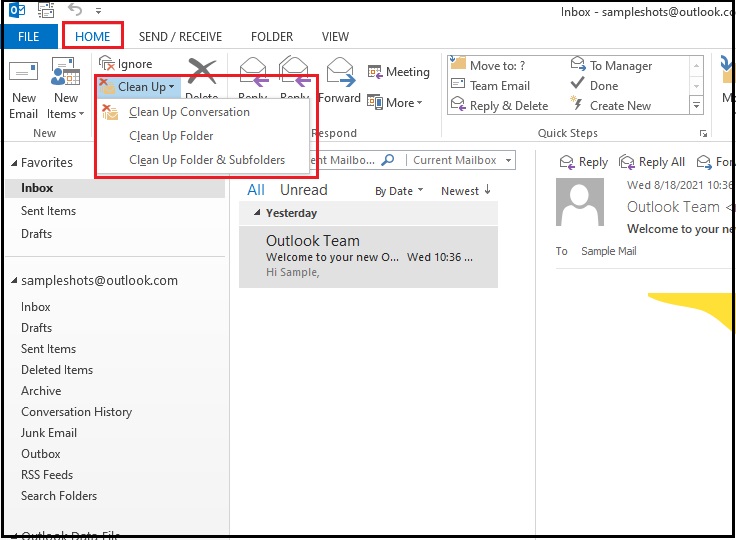Select the HOME ribbon tab
Viewport: 736px width, 540px height.
click(x=92, y=37)
